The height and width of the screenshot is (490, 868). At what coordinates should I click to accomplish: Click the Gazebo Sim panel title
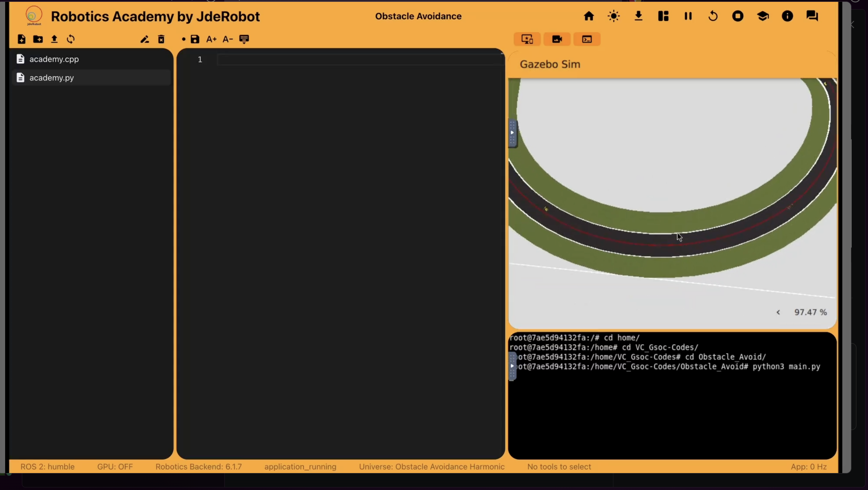click(x=550, y=64)
